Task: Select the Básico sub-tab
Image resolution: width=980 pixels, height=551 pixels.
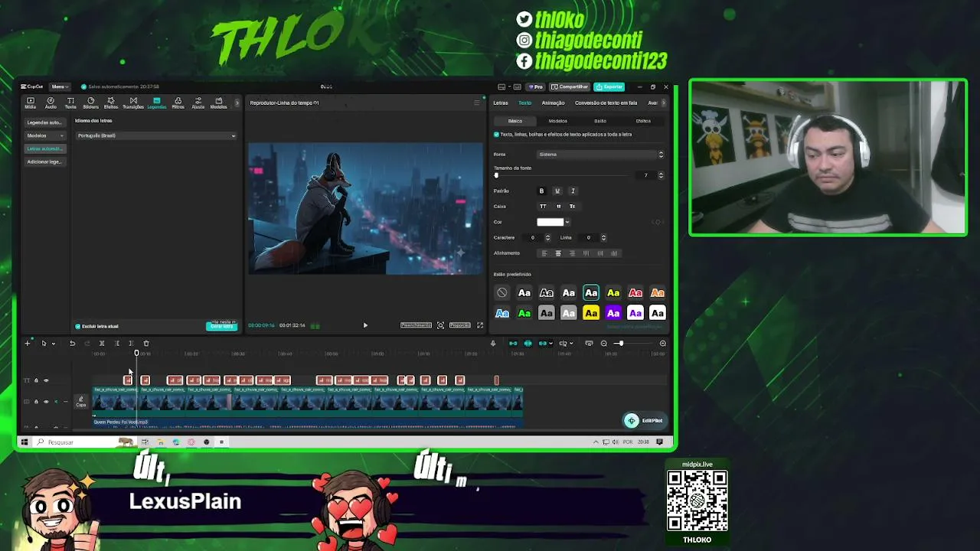Action: coord(515,121)
